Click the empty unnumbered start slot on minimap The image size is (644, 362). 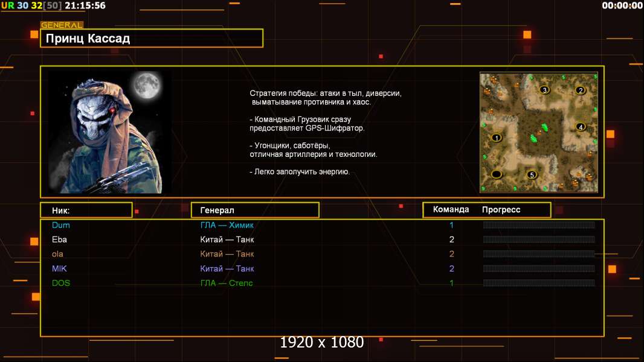pyautogui.click(x=497, y=174)
